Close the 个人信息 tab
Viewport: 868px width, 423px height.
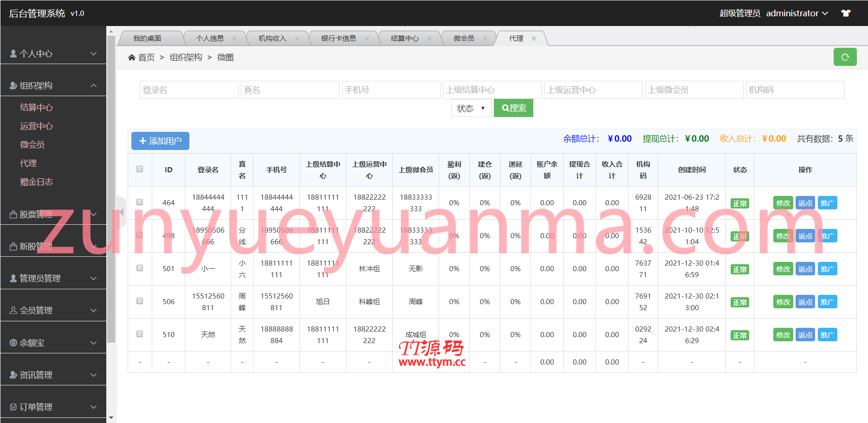click(234, 39)
